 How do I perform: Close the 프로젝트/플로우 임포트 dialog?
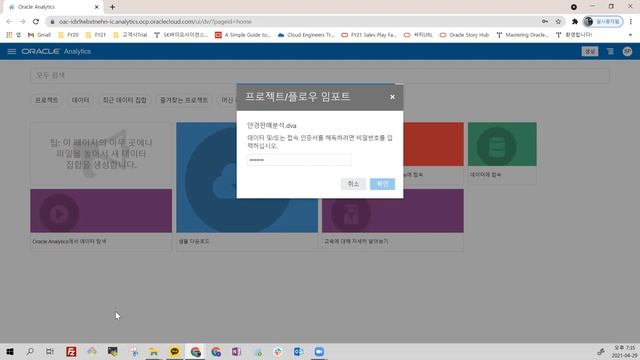(x=392, y=97)
